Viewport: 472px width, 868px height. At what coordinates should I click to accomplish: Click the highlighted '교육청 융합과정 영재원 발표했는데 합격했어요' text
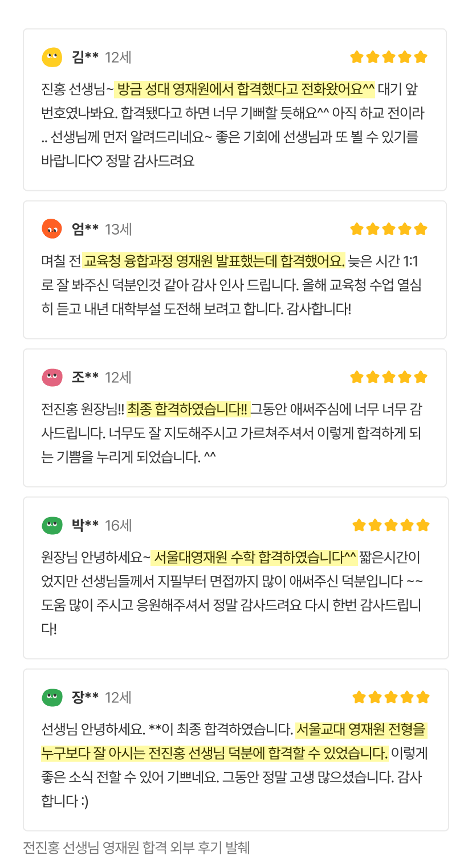pyautogui.click(x=214, y=261)
